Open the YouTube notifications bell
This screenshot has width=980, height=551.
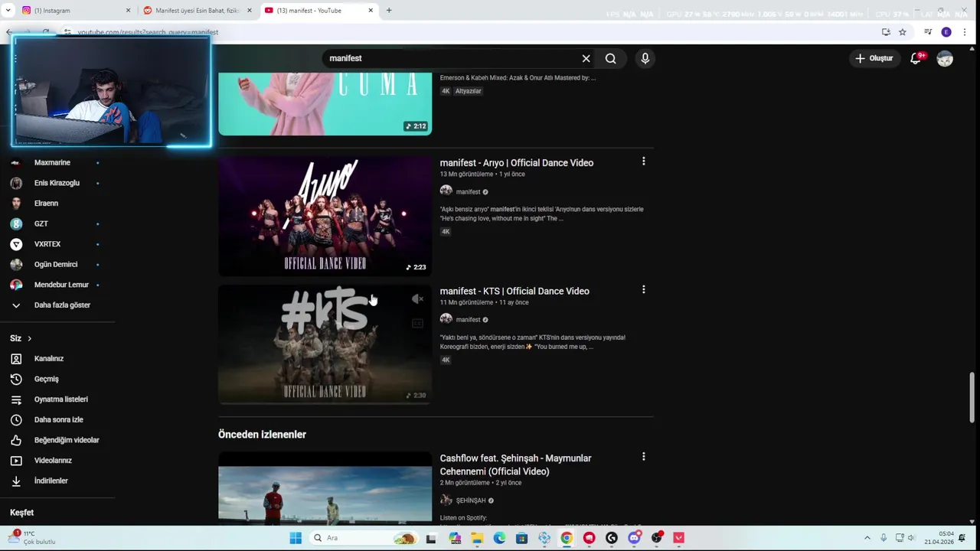click(x=916, y=58)
